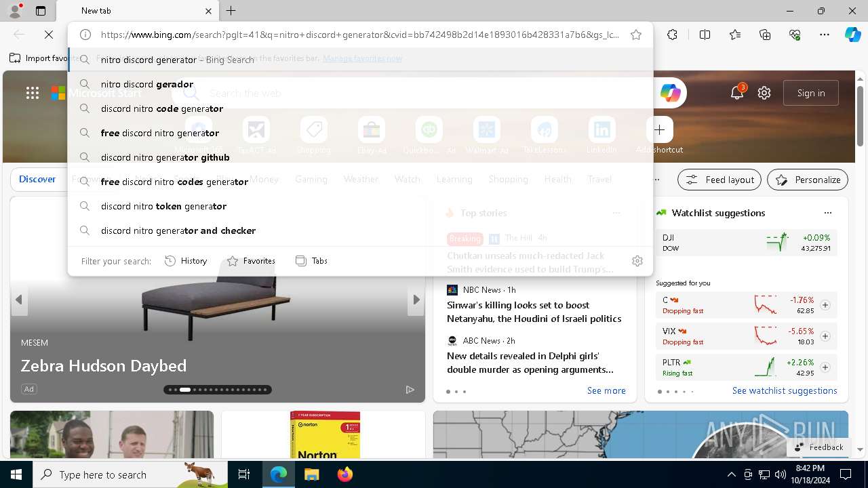Open the profile icon in title bar
The image size is (868, 488).
coord(15,11)
